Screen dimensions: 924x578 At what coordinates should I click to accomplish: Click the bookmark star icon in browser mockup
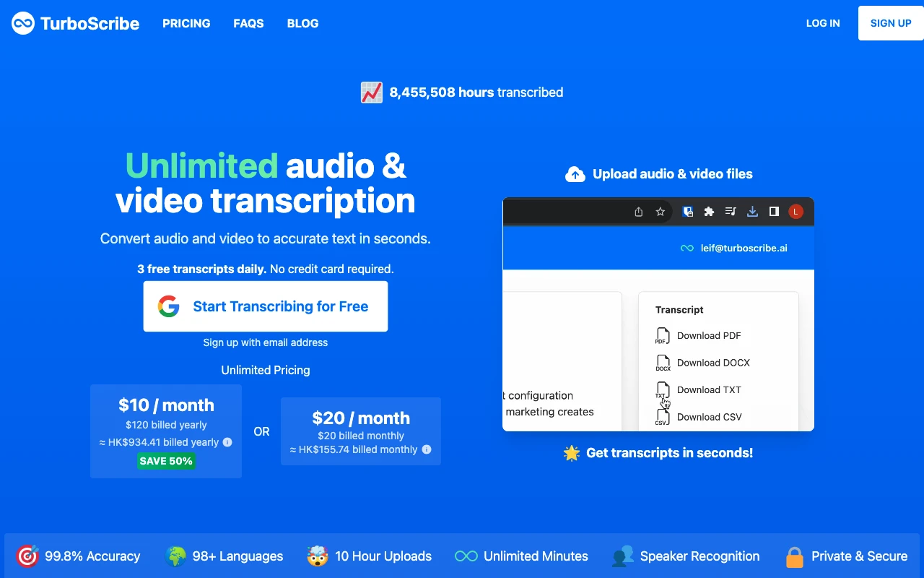coord(660,211)
